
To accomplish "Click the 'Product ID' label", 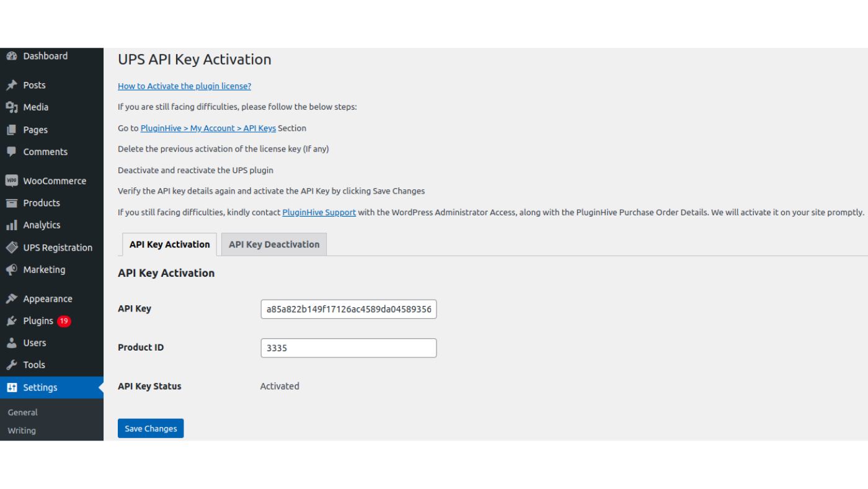I will click(x=141, y=348).
